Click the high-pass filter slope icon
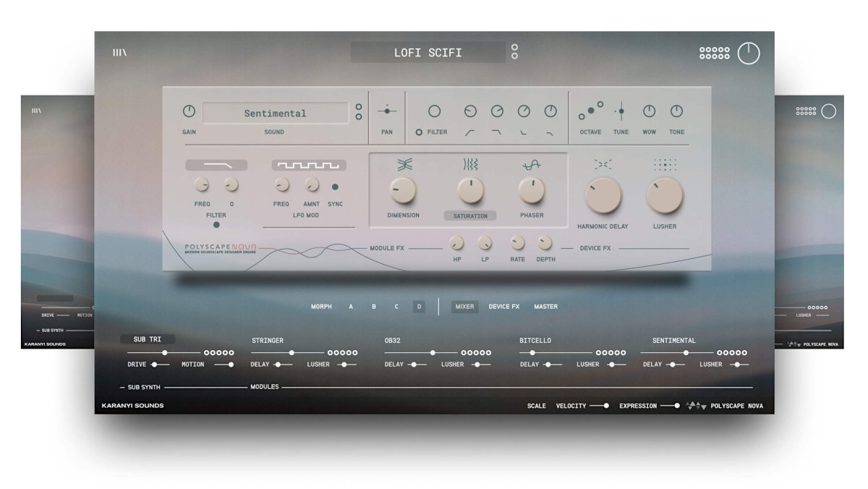The height and width of the screenshot is (489, 868). [x=470, y=132]
